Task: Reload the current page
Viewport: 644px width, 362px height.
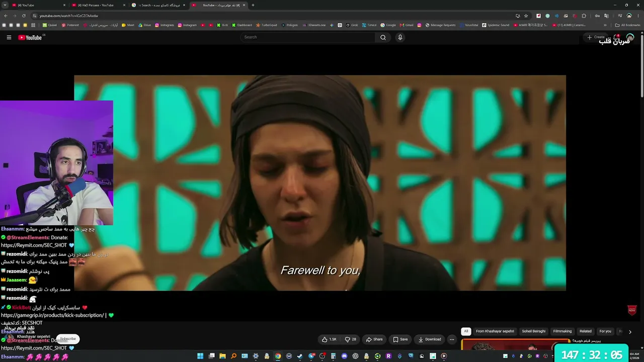Action: [x=24, y=16]
